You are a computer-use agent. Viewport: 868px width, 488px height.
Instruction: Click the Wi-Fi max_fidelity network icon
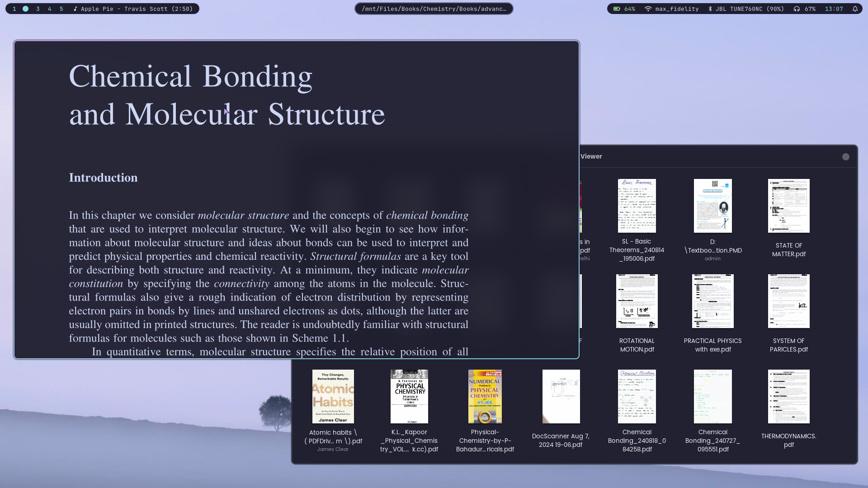tap(648, 9)
